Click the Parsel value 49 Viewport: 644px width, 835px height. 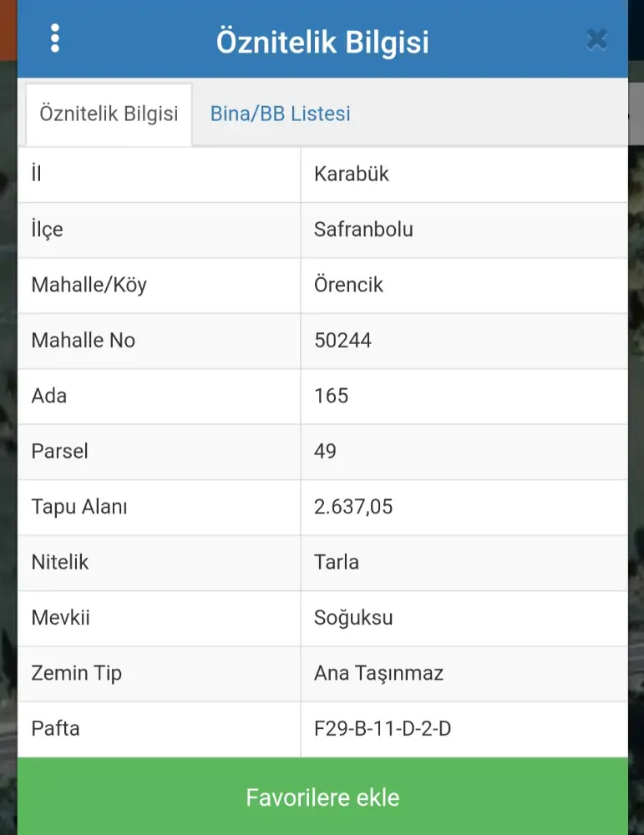pyautogui.click(x=325, y=451)
